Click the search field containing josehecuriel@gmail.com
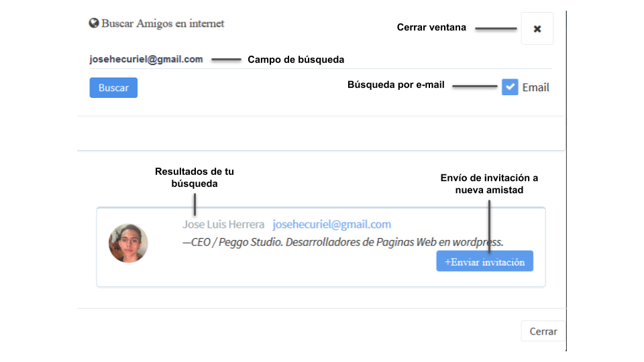Viewport: 644px width, 362px height. tap(321, 60)
